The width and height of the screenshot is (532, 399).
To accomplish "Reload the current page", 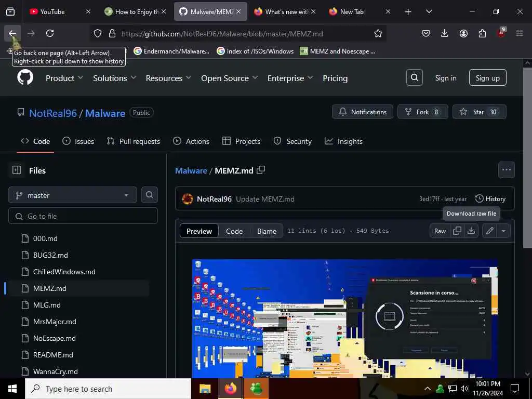I will 50,33.
